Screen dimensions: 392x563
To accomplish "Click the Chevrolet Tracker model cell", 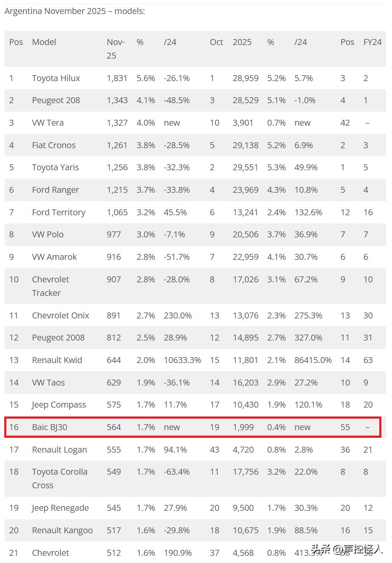I will tap(50, 286).
